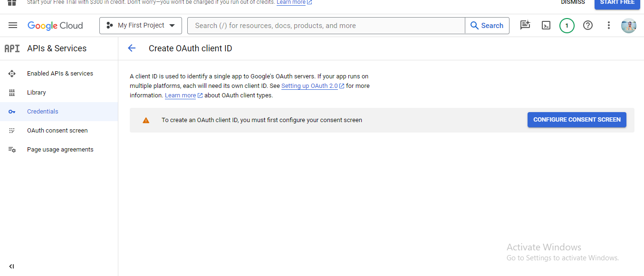Viewport: 644px width, 276px height.
Task: Open the My First Project selector
Action: 141,26
